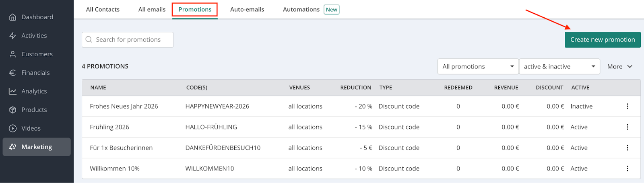The width and height of the screenshot is (644, 183).
Task: Click the Analytics chart icon
Action: tap(13, 91)
